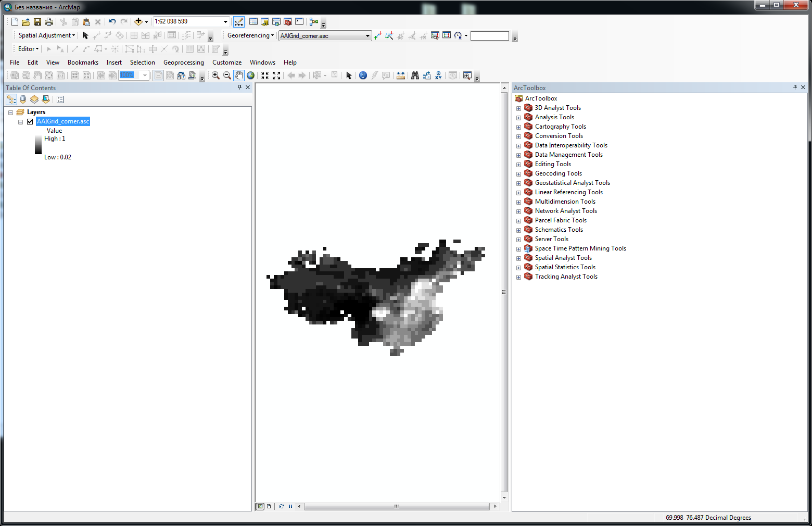Click the map view horizontal scrollbar
This screenshot has width=812, height=526.
[x=396, y=506]
